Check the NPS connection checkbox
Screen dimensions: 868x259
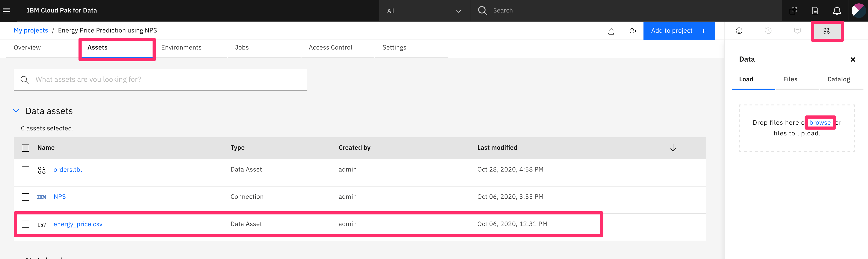26,197
